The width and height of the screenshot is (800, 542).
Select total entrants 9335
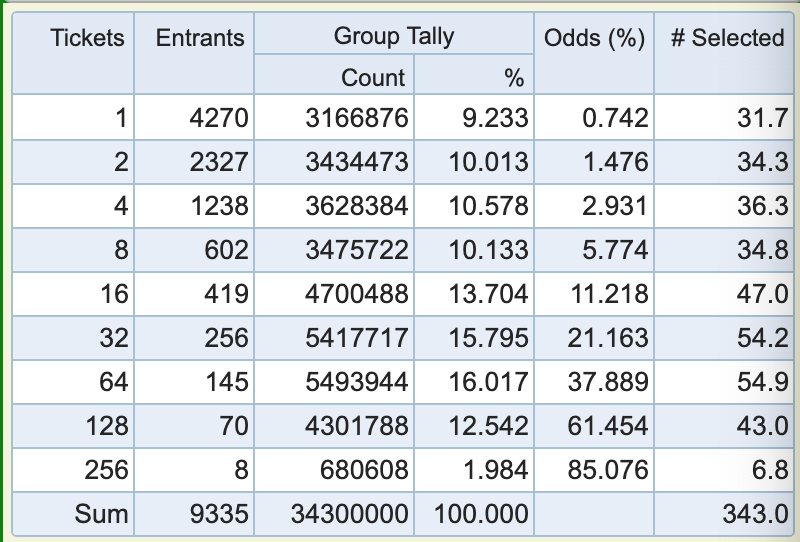[219, 514]
